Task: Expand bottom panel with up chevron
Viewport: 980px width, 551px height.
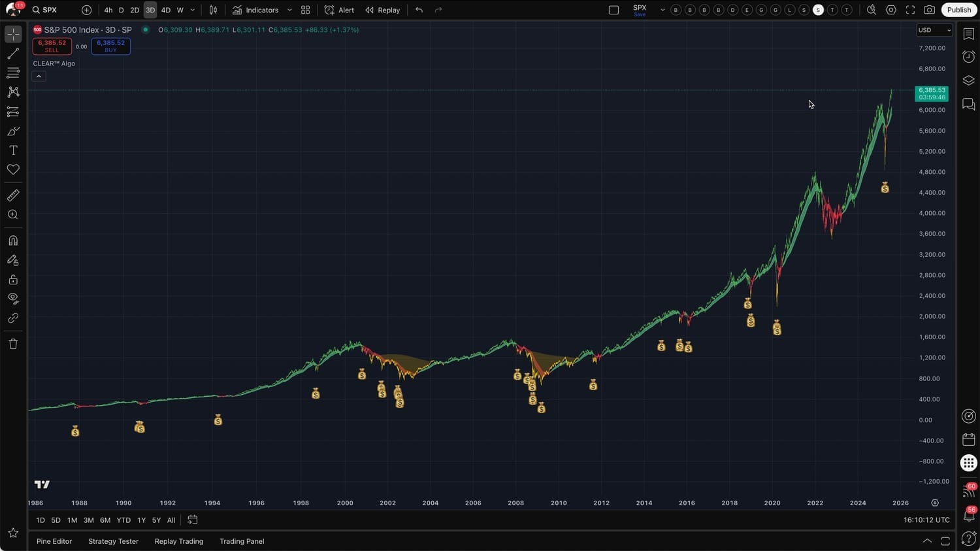Action: pos(927,541)
